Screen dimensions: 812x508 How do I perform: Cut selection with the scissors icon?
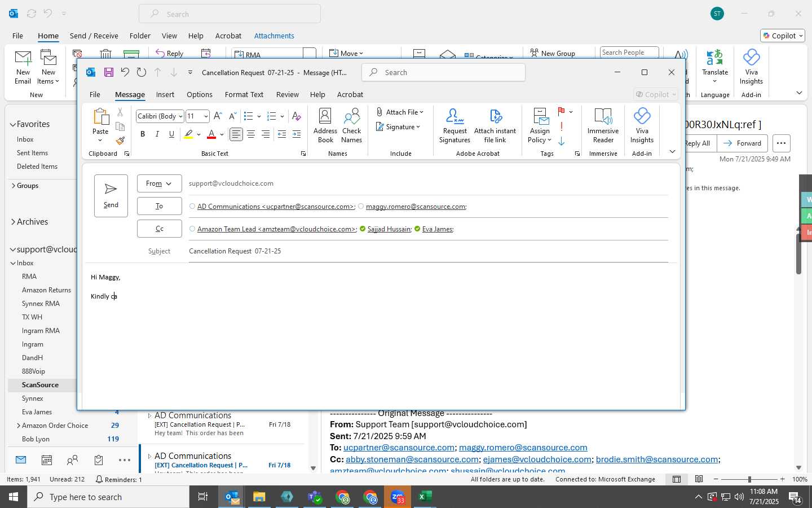(120, 112)
